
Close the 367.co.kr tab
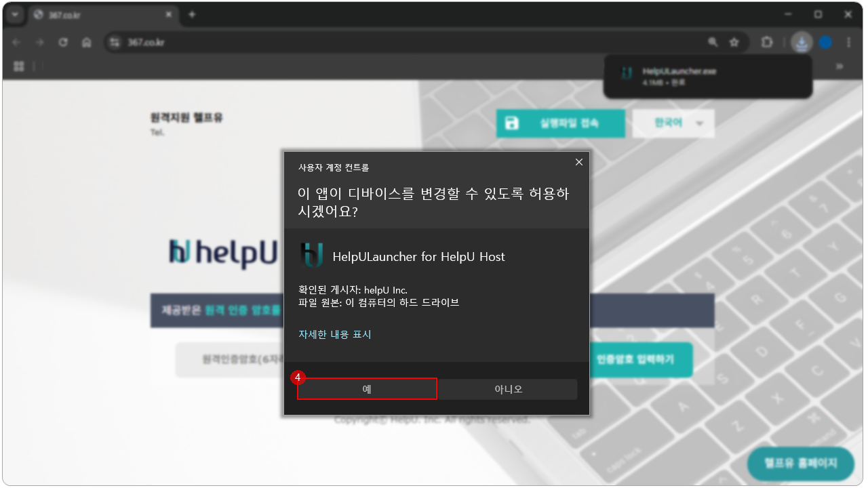[x=167, y=14]
